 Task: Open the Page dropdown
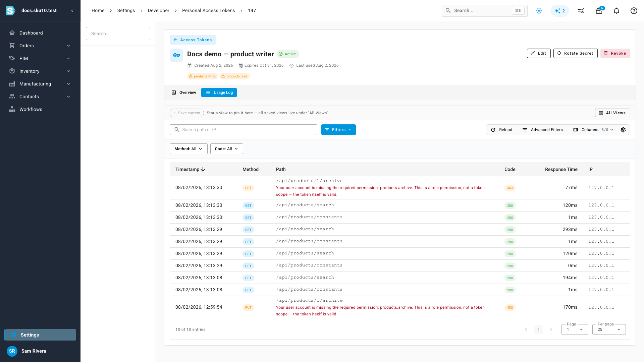coord(575,329)
